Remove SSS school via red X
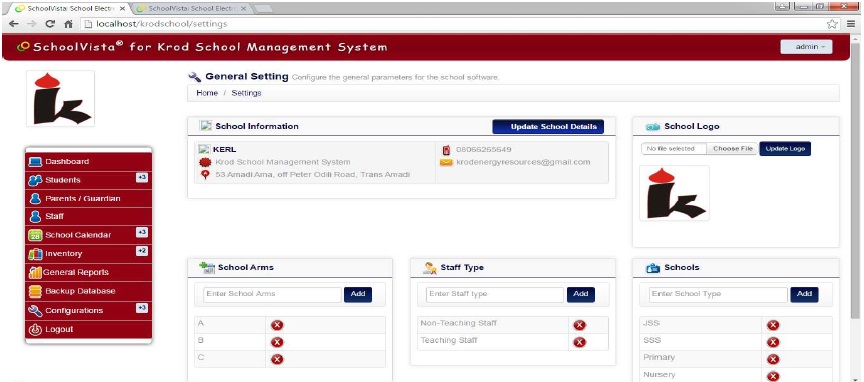Viewport: 864px width, 382px height. pyautogui.click(x=773, y=342)
